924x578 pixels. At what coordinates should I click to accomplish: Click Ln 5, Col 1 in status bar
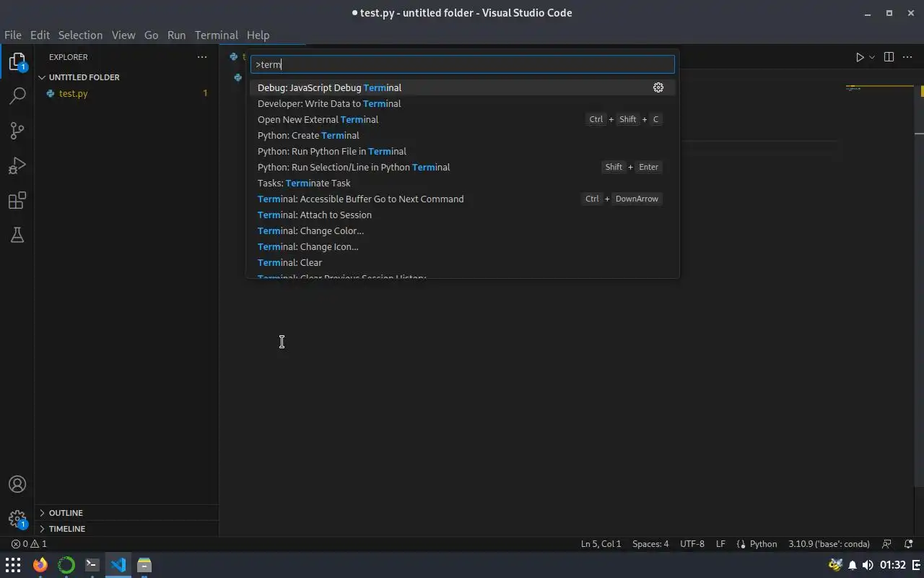601,544
